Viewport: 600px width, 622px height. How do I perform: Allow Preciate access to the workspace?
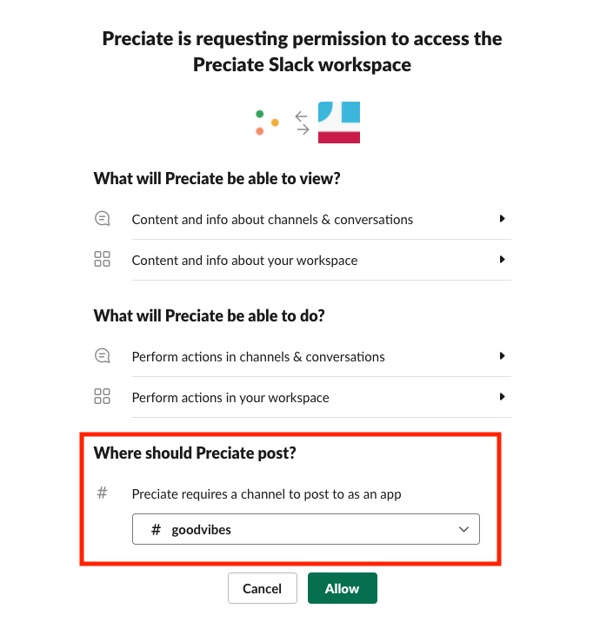pos(342,588)
